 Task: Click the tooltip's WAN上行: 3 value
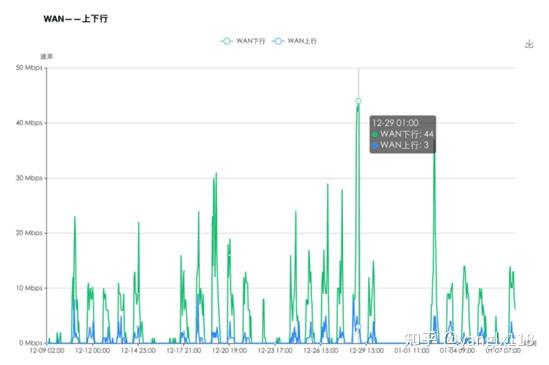[x=401, y=145]
